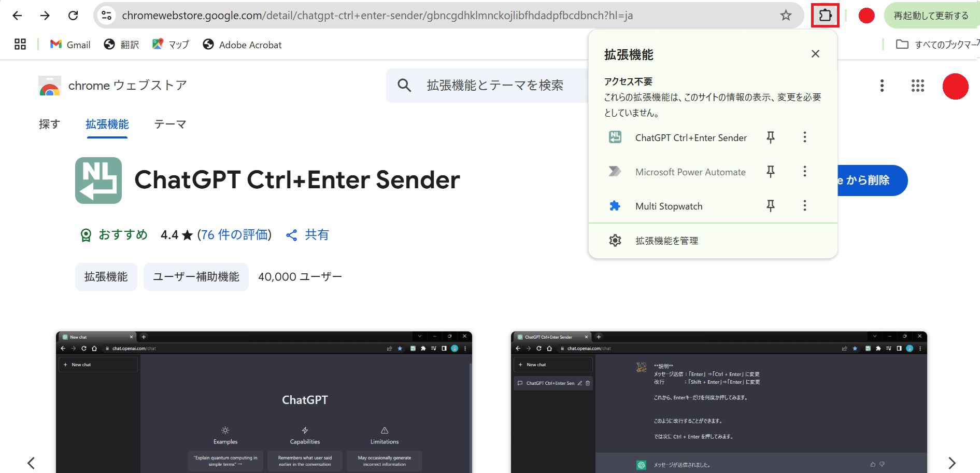
Task: Click the ChatGPT Ctrl+Enter Sender logo icon
Action: pyautogui.click(x=98, y=180)
